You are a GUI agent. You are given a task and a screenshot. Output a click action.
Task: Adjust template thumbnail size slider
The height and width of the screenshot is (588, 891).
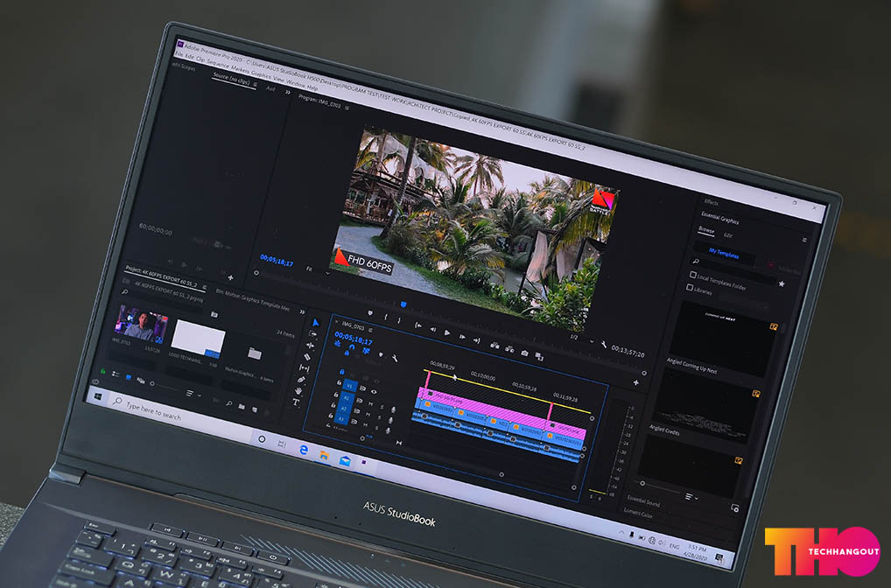click(x=642, y=484)
